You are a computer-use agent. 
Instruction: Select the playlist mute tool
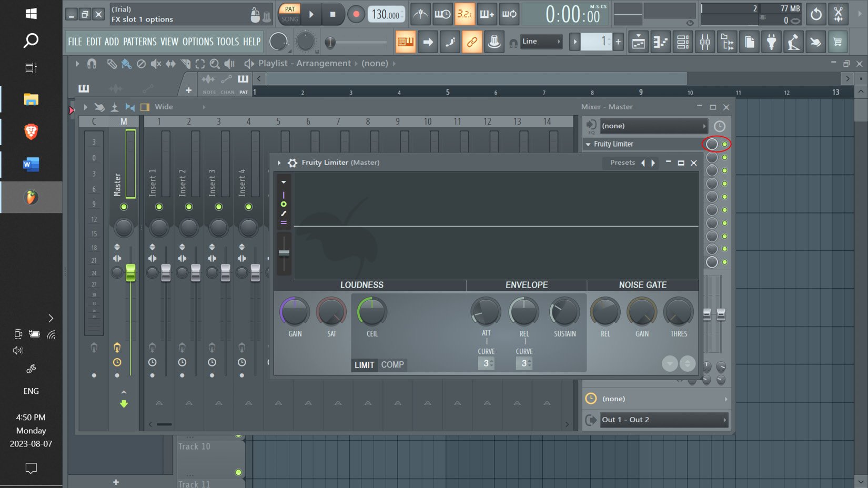(156, 64)
